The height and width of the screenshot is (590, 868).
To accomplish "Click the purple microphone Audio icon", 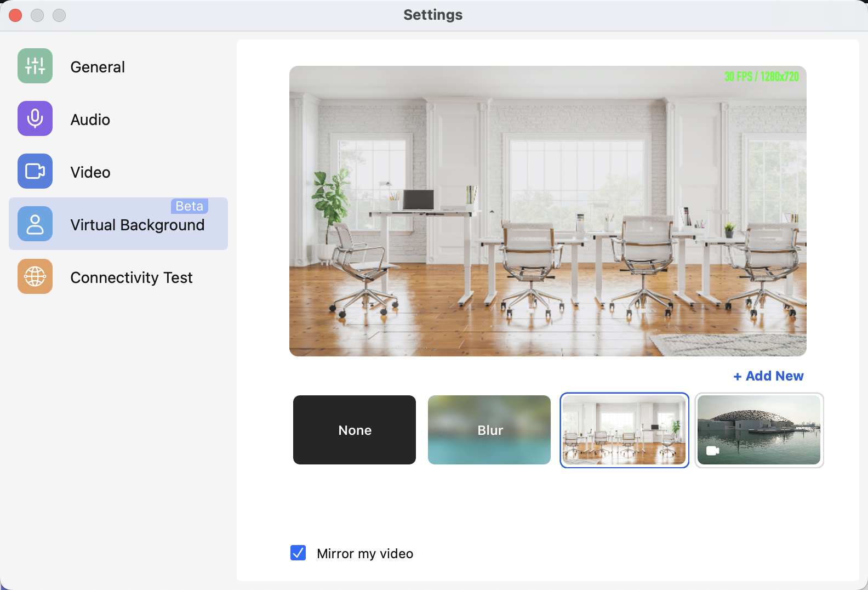I will click(x=35, y=118).
